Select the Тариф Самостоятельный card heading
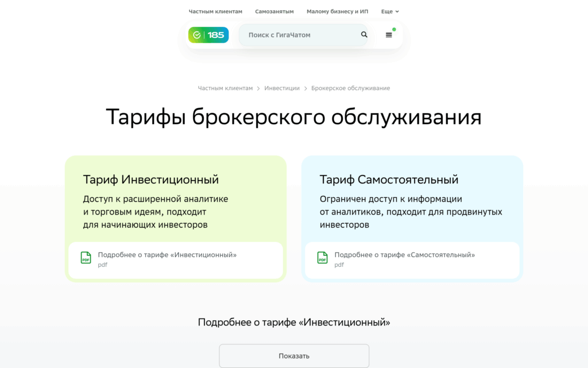Viewport: 588px width, 368px height. 389,179
